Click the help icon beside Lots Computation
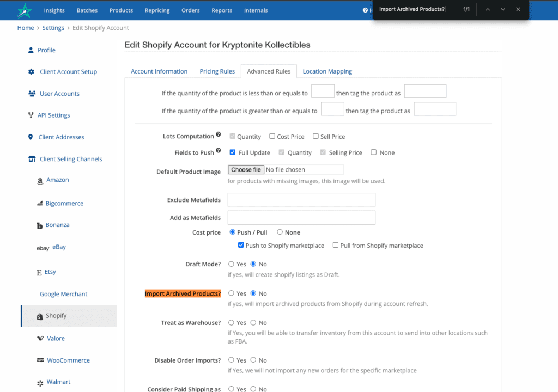The image size is (558, 392). tap(219, 134)
